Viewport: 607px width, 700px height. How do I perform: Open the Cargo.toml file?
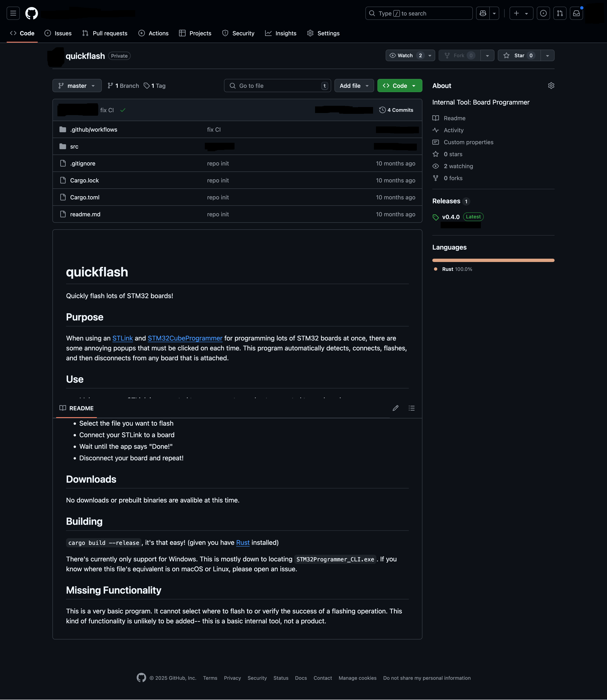(85, 197)
